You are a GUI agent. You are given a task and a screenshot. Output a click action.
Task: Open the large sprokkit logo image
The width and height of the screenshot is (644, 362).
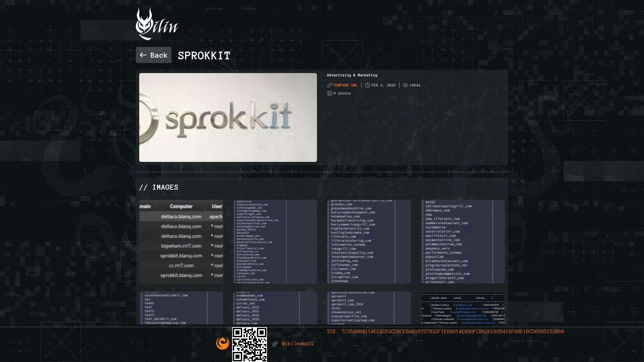point(228,117)
